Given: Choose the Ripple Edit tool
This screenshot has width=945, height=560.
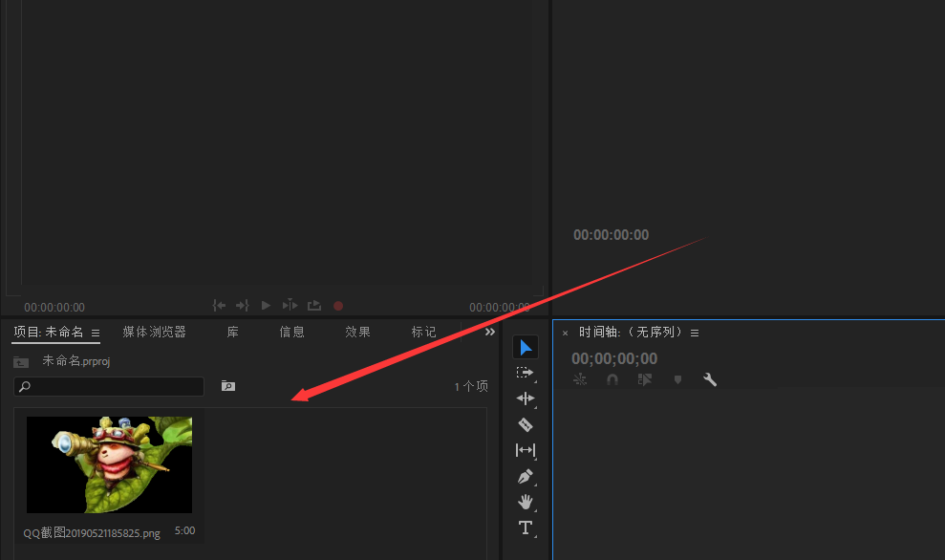Looking at the screenshot, I should click(x=526, y=398).
